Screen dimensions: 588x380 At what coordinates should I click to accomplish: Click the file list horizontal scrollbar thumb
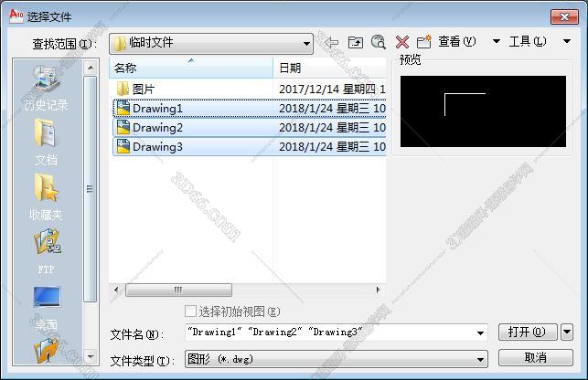[178, 290]
